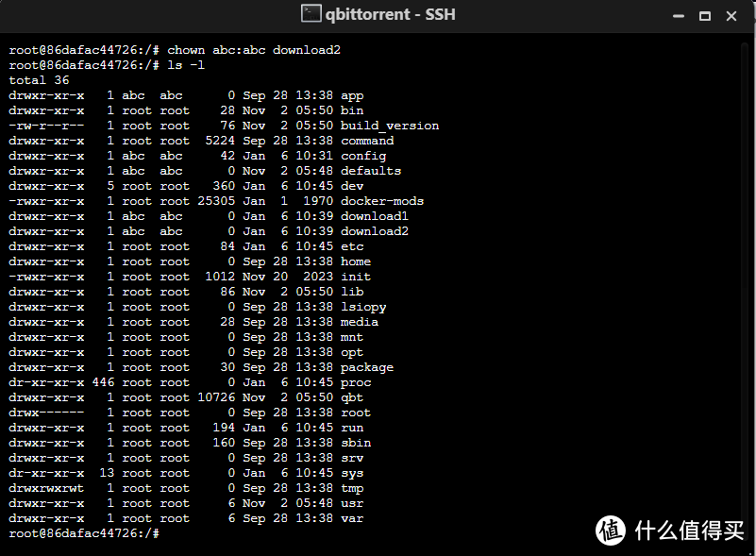Click the qbittorrent - SSH title text
This screenshot has width=756, height=556.
pos(392,15)
